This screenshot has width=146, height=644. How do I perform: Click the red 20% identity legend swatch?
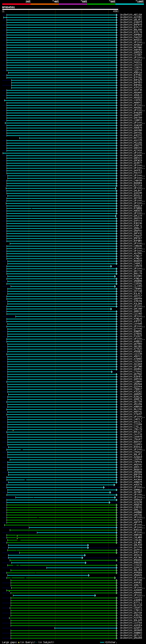[x=16, y=4]
